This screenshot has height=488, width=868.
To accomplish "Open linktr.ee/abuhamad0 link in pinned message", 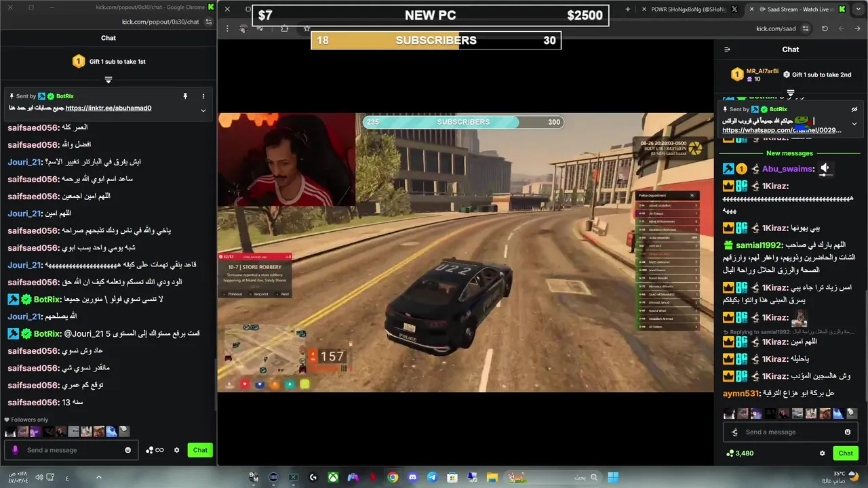I will (x=108, y=108).
